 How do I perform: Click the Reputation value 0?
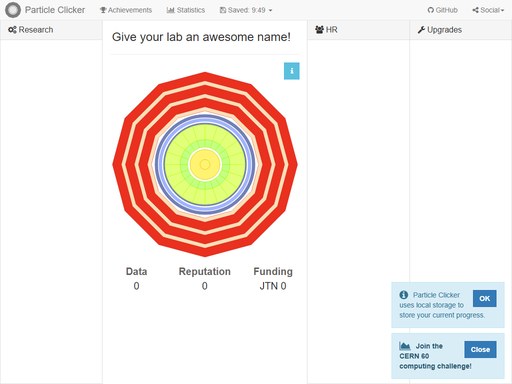coord(205,286)
